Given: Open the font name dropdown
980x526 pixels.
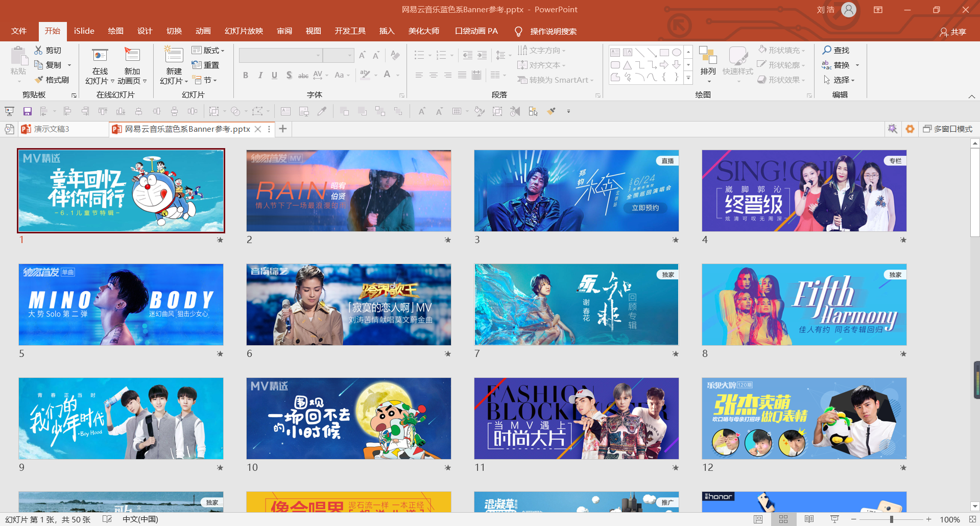Looking at the screenshot, I should [x=318, y=55].
